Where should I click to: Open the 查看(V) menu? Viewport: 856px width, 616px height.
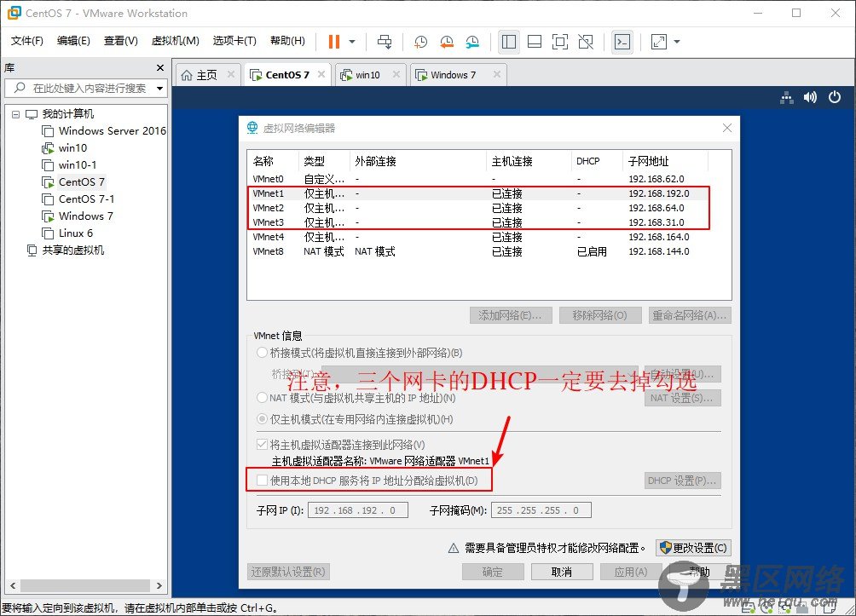tap(121, 41)
